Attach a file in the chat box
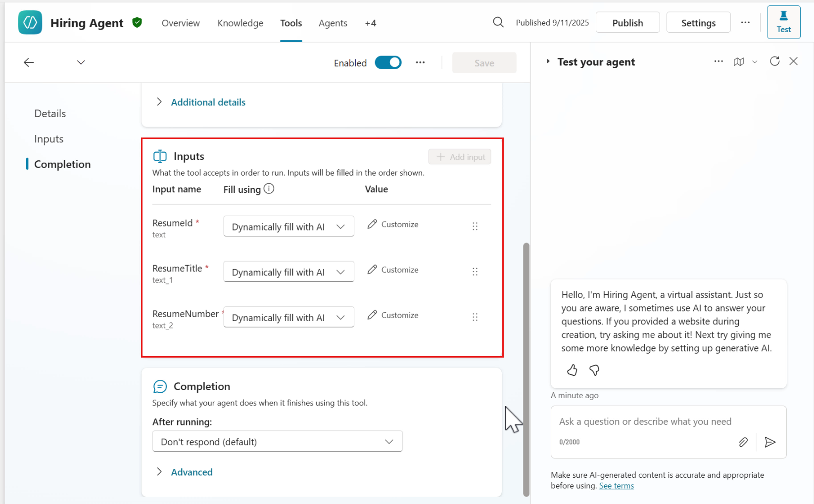This screenshot has width=814, height=504. [743, 442]
